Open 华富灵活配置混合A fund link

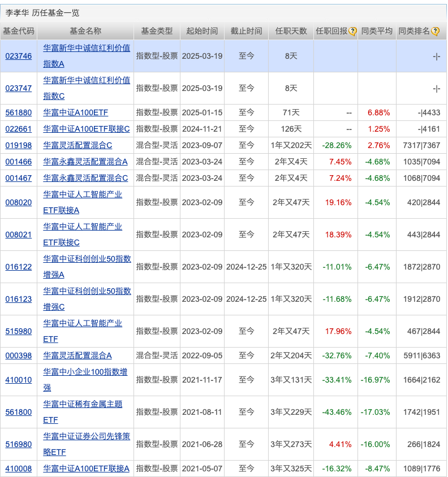(77, 355)
